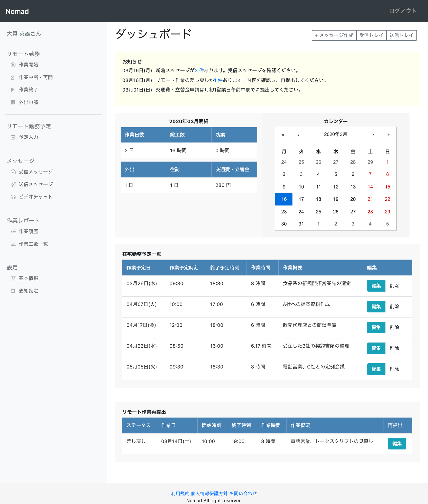This screenshot has width=428, height=504.
Task: Edit the 04月17日(金) schedule row
Action: 376,327
